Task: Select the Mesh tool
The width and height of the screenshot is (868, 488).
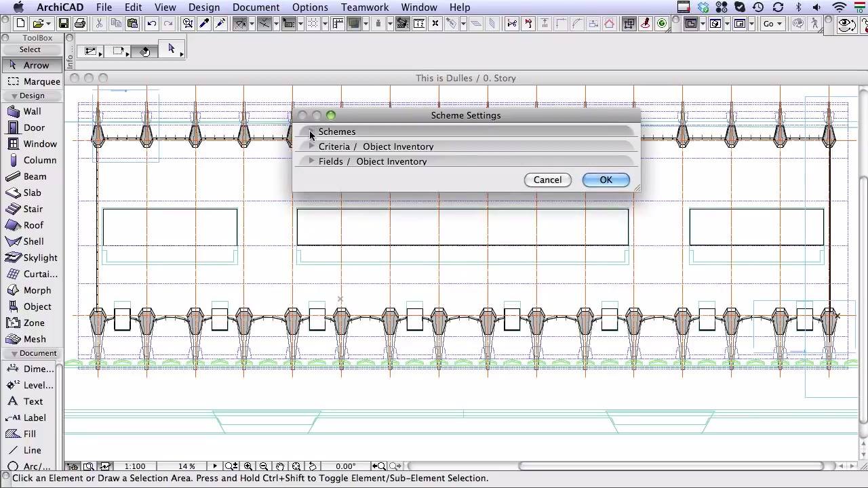Action: tap(32, 339)
